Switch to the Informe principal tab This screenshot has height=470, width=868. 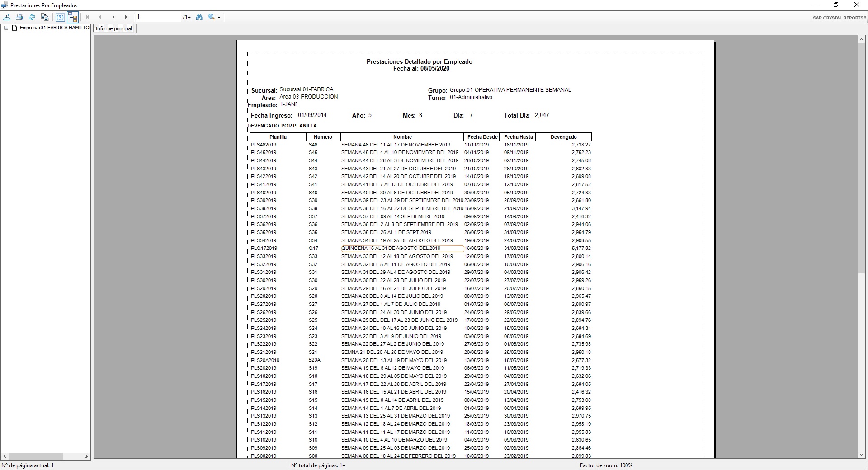point(113,28)
